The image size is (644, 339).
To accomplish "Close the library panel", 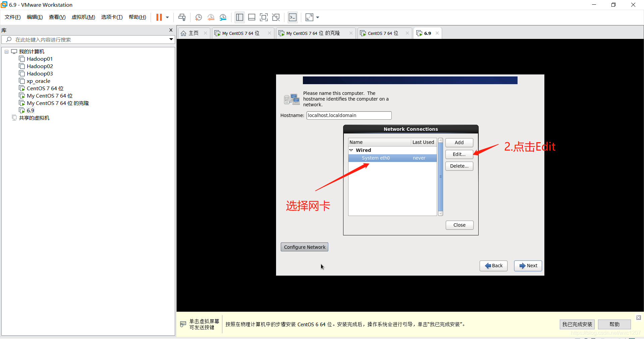I will point(171,30).
